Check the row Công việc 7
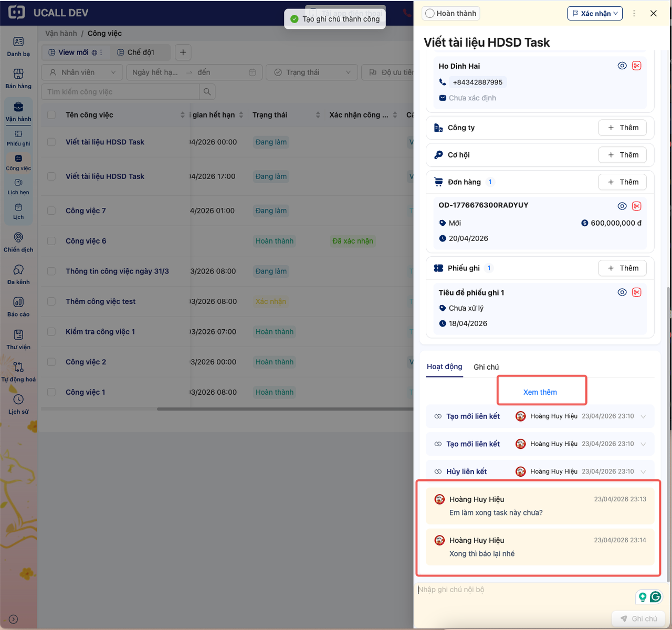This screenshot has width=672, height=630. [x=51, y=211]
